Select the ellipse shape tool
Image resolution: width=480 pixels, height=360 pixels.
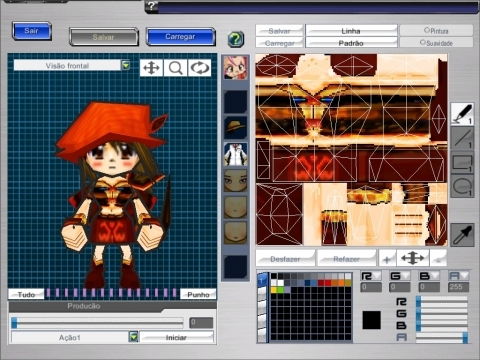point(462,186)
